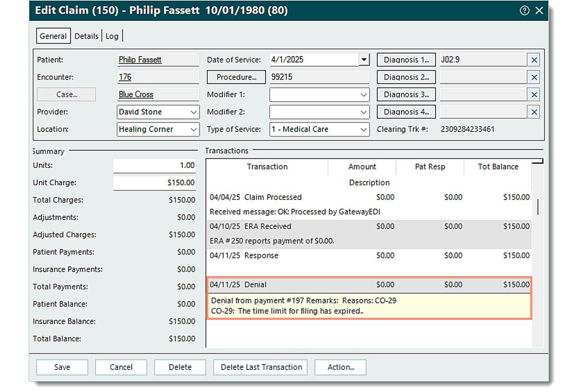Open the Provider dropdown showing David Stone
Screen dimensions: 588x392
(193, 112)
